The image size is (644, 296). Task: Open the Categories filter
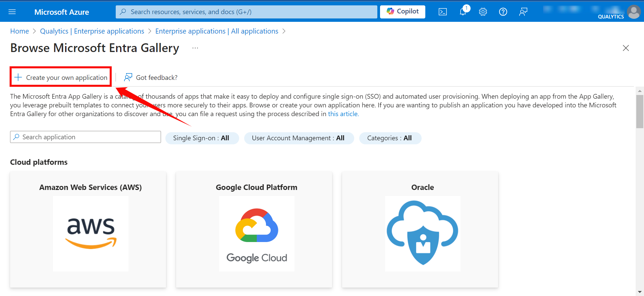point(390,138)
